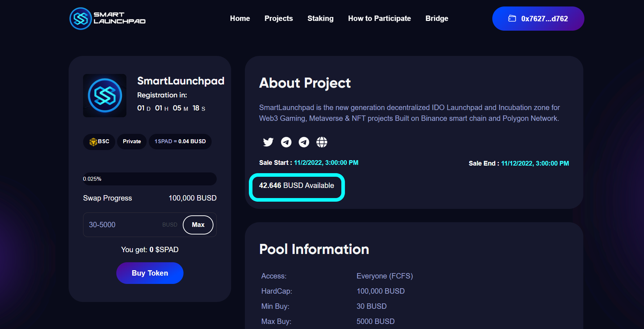Click the BSC network badge
The width and height of the screenshot is (644, 329).
tap(99, 141)
